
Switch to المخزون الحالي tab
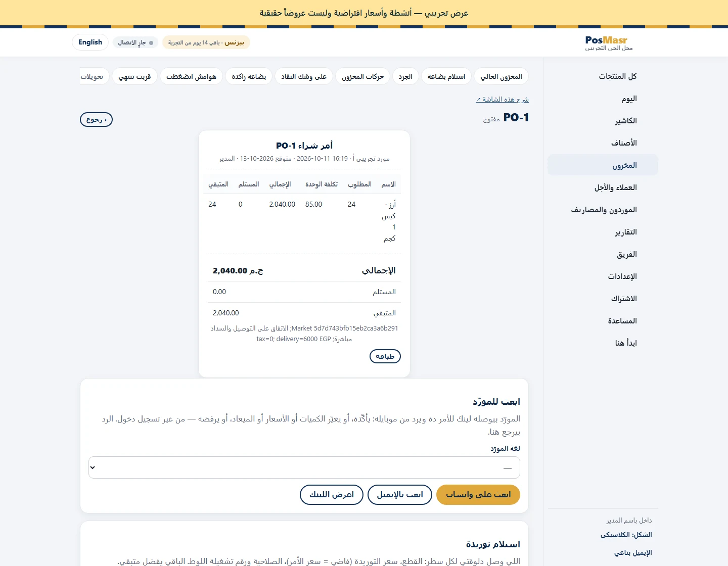[501, 76]
